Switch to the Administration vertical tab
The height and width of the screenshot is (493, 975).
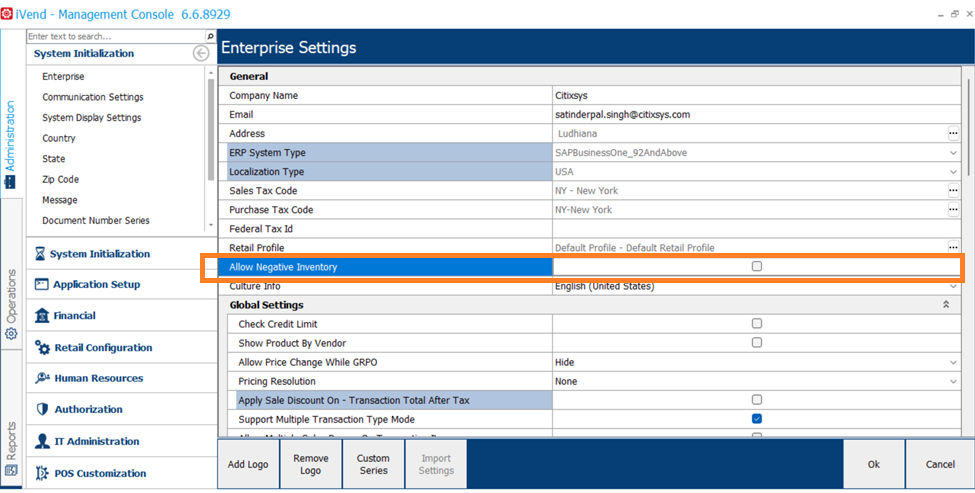tap(11, 113)
